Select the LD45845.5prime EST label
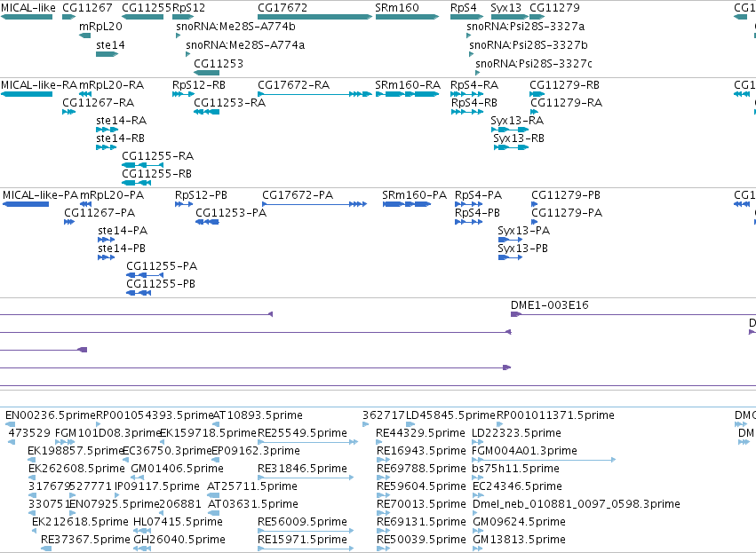The height and width of the screenshot is (553, 756). (450, 415)
